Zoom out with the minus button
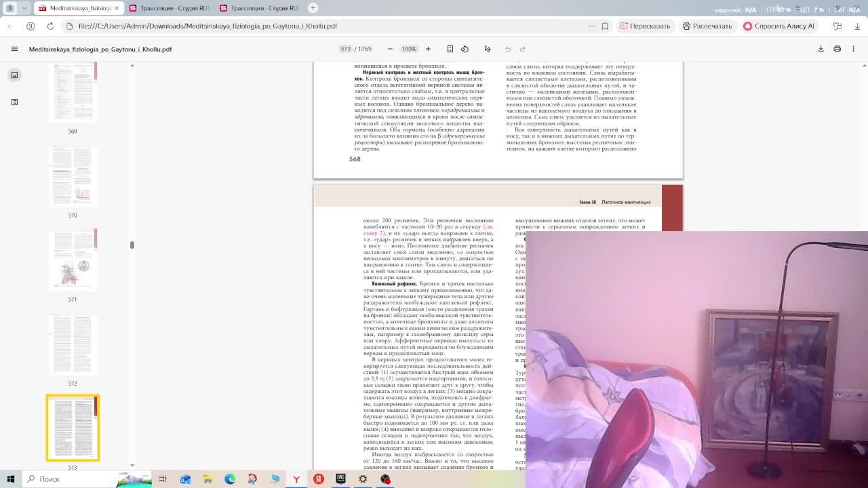This screenshot has height=488, width=868. (390, 49)
